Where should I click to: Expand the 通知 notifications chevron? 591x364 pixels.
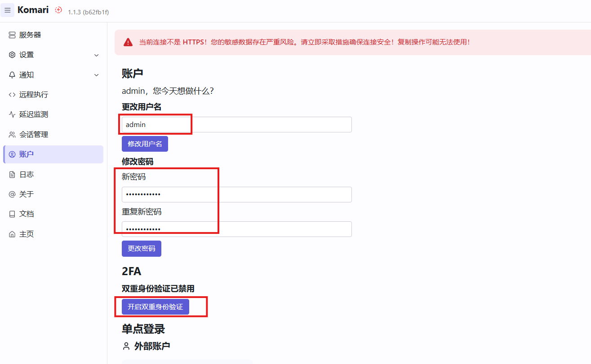(x=96, y=75)
